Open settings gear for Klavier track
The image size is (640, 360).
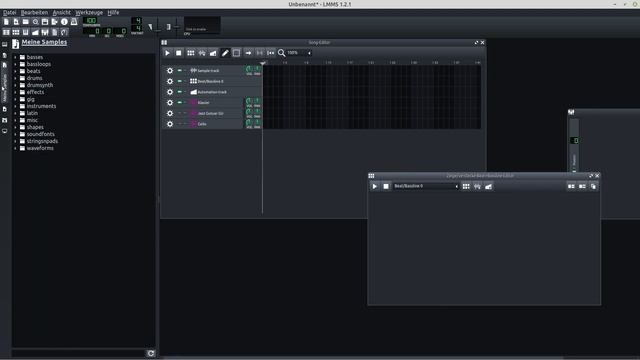(x=170, y=102)
